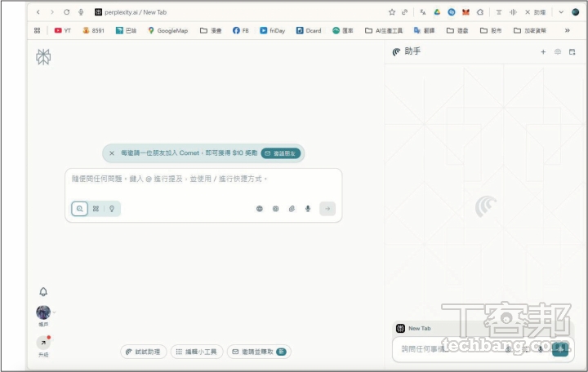Dismiss the Comet invite banner

click(112, 153)
